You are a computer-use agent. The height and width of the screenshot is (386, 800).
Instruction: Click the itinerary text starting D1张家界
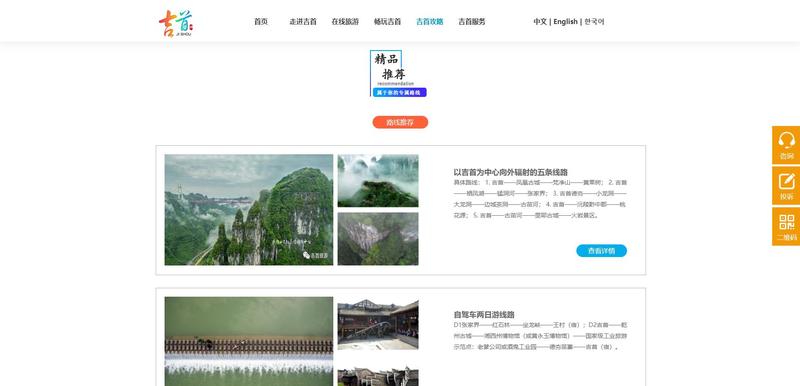(x=540, y=336)
